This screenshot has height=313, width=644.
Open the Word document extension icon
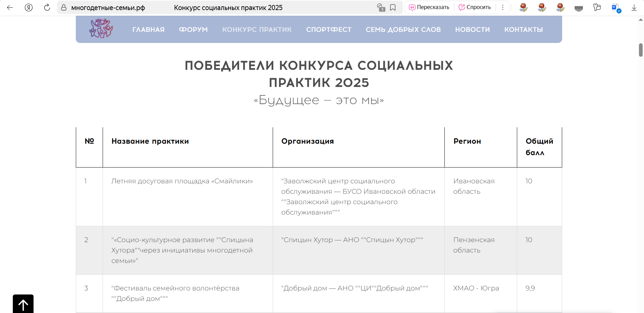616,7
